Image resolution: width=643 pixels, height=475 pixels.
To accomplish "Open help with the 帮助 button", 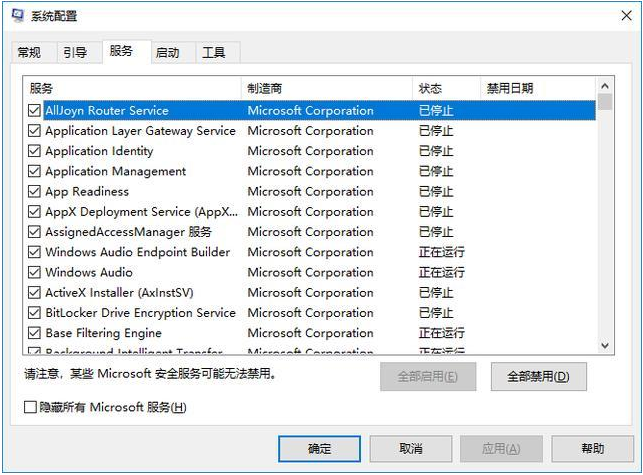I will [x=592, y=449].
